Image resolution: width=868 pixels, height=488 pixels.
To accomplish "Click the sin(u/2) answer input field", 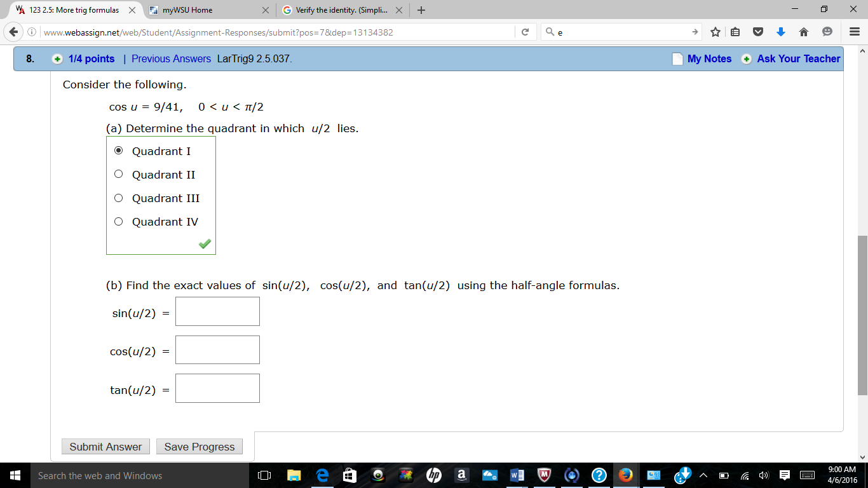I will (217, 311).
